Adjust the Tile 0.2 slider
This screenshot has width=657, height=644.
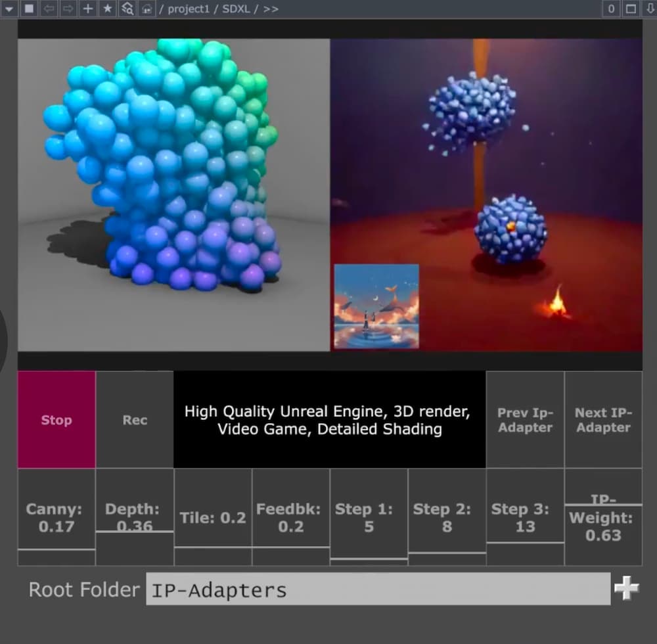click(213, 517)
